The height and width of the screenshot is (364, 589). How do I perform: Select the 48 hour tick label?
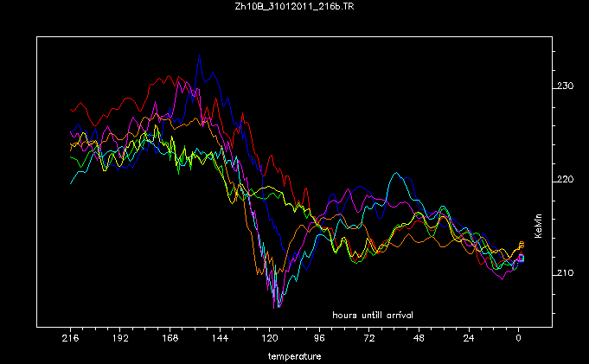pyautogui.click(x=419, y=340)
